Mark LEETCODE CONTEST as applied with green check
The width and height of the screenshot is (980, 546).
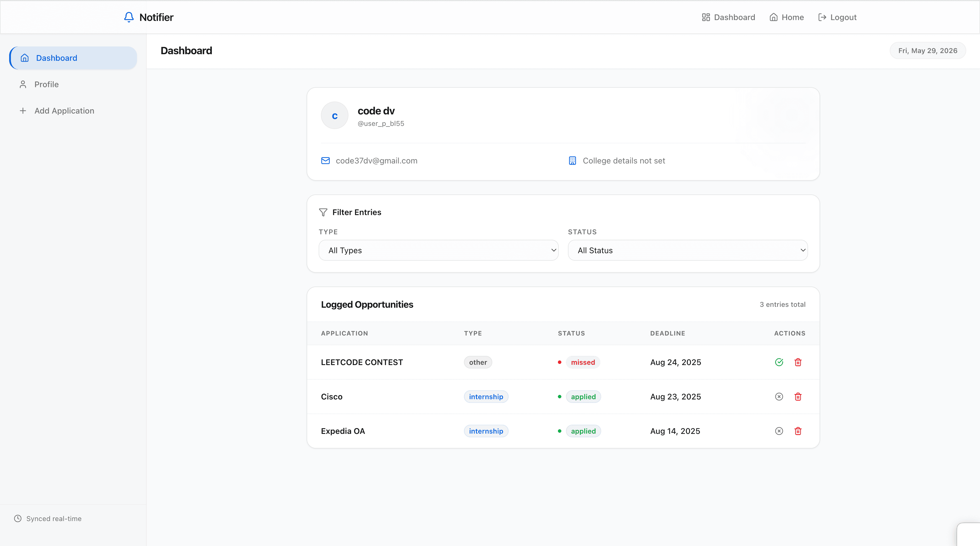(779, 362)
